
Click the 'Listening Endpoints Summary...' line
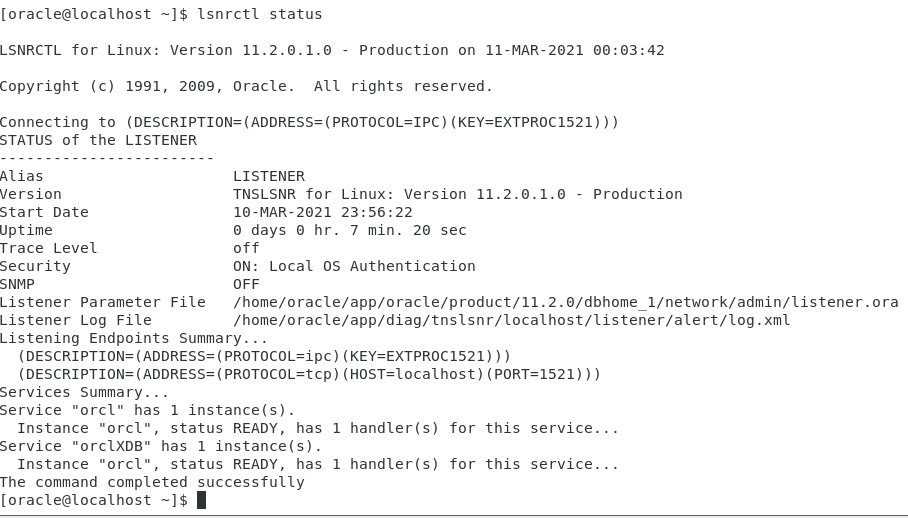(x=134, y=338)
